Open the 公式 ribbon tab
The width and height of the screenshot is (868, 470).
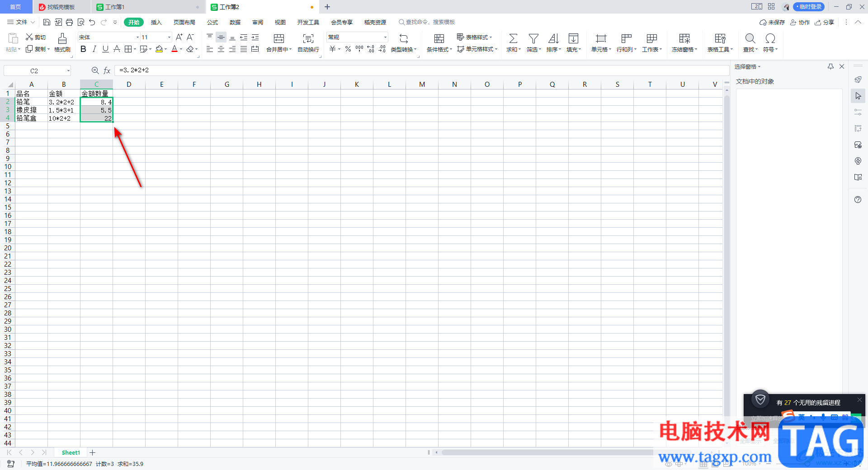click(x=212, y=22)
